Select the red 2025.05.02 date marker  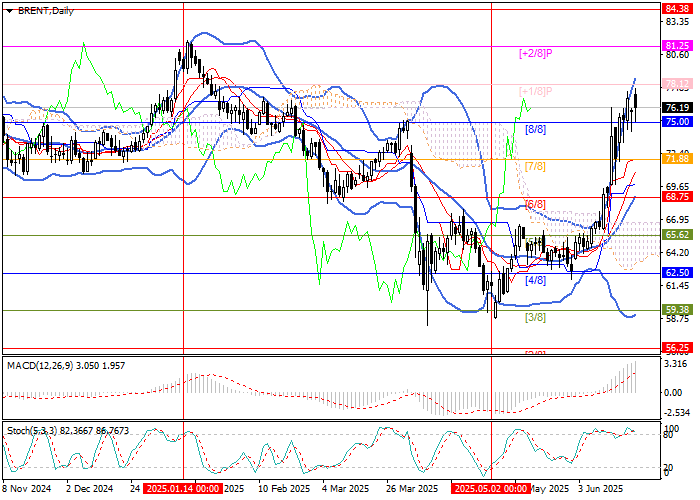490,490
